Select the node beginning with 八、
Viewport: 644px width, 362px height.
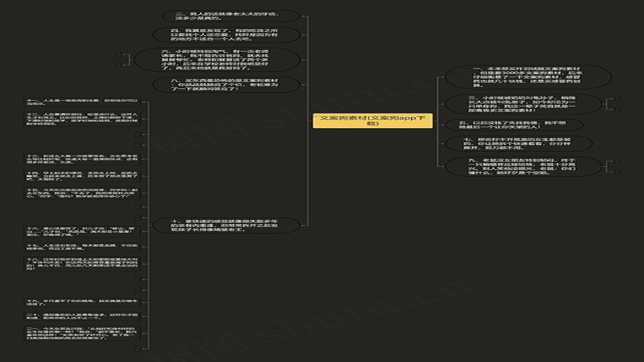click(x=226, y=84)
